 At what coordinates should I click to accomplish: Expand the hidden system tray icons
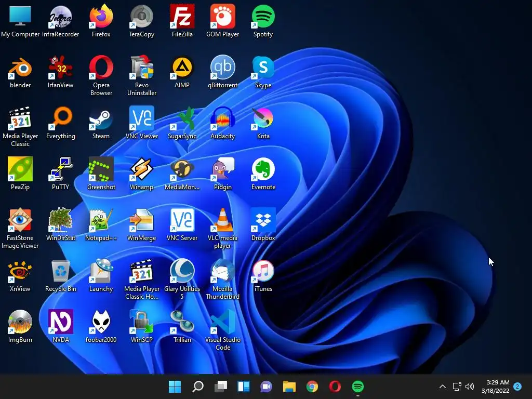coord(443,387)
